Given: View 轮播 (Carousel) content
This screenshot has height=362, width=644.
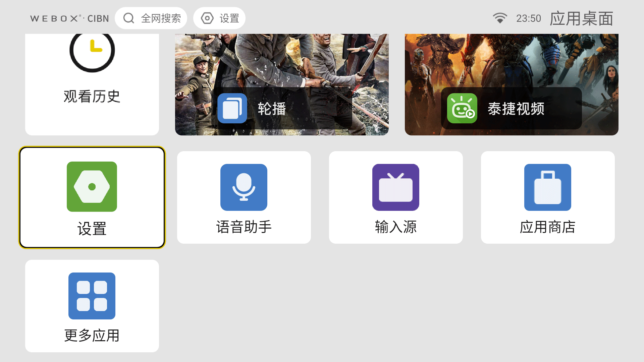Looking at the screenshot, I should coord(281,82).
